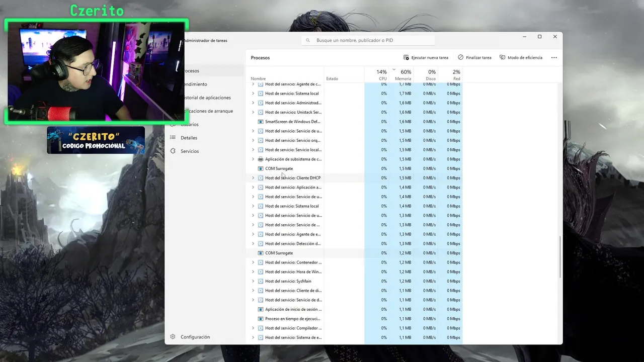The image size is (644, 362).
Task: Click the Aplicación de inicio de sesión icon
Action: (261, 309)
